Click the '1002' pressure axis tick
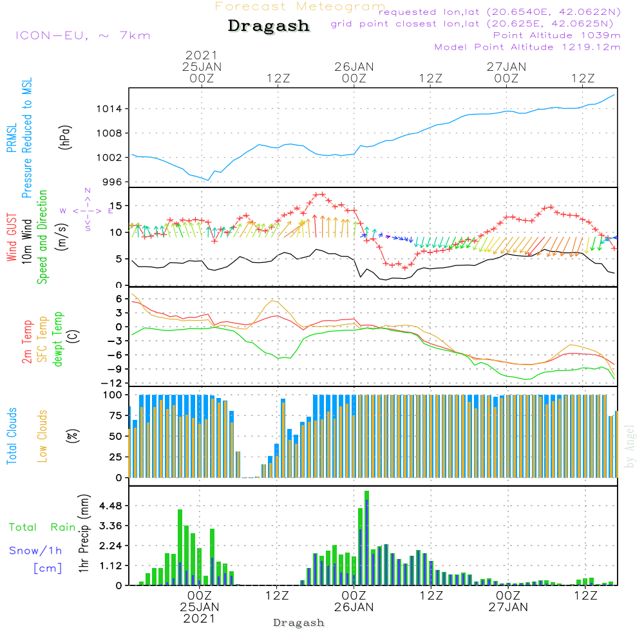Image resolution: width=644 pixels, height=644 pixels. [x=109, y=157]
